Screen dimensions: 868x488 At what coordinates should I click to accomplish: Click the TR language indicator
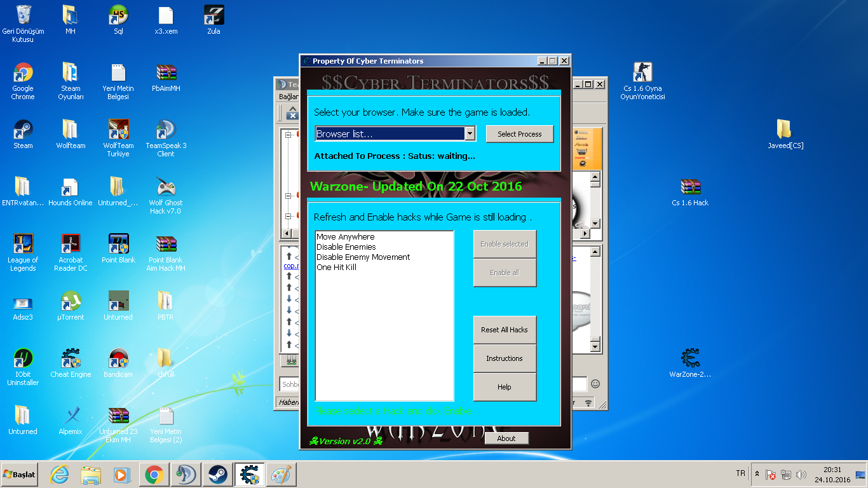(x=740, y=473)
